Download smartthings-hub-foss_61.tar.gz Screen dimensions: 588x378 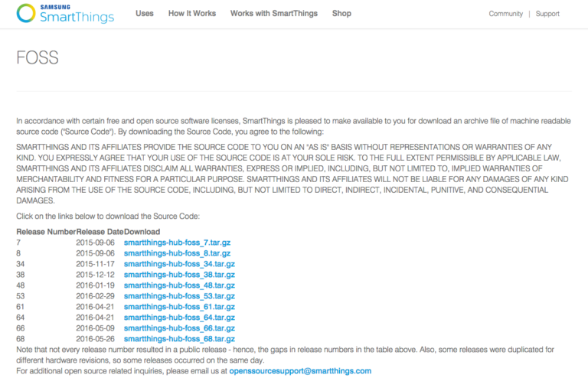point(179,307)
